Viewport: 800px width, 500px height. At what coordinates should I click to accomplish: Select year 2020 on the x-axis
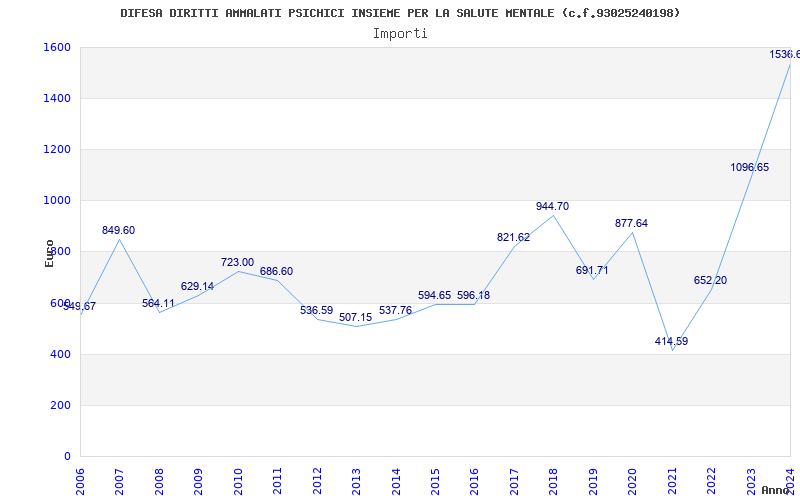(632, 480)
